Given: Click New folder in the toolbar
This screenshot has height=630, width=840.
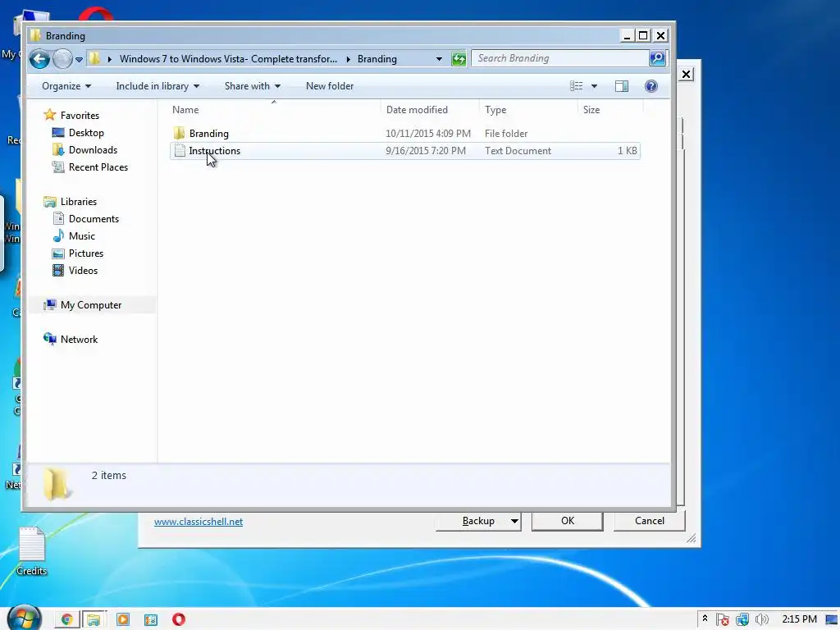Looking at the screenshot, I should pos(330,86).
